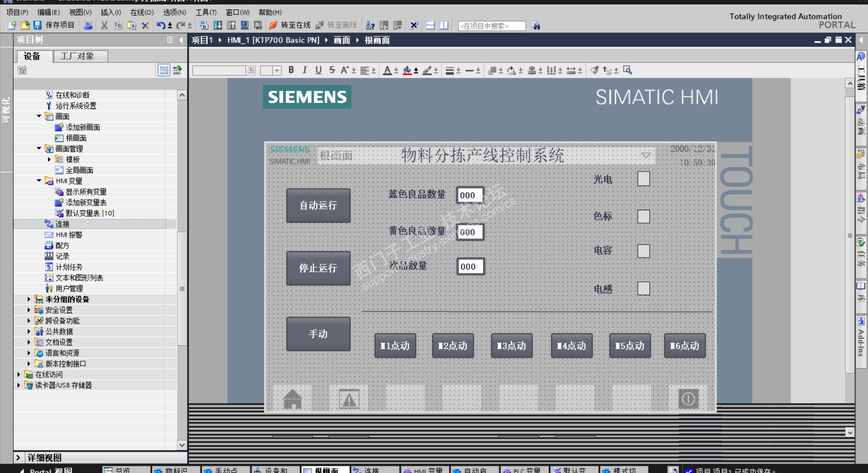The image size is (868, 473).
Task: Toggle underline text formatting
Action: pyautogui.click(x=319, y=70)
